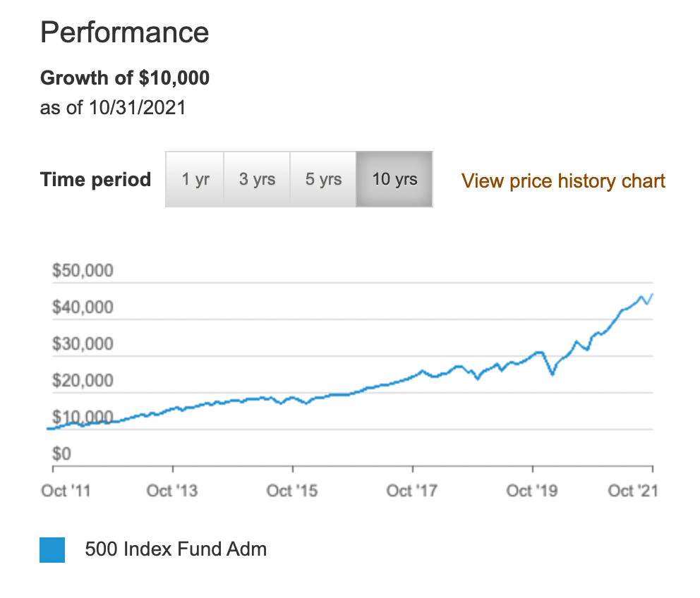Screen dimensions: 700x598
Task: Click the $40,000 y-axis label
Action: 83,308
